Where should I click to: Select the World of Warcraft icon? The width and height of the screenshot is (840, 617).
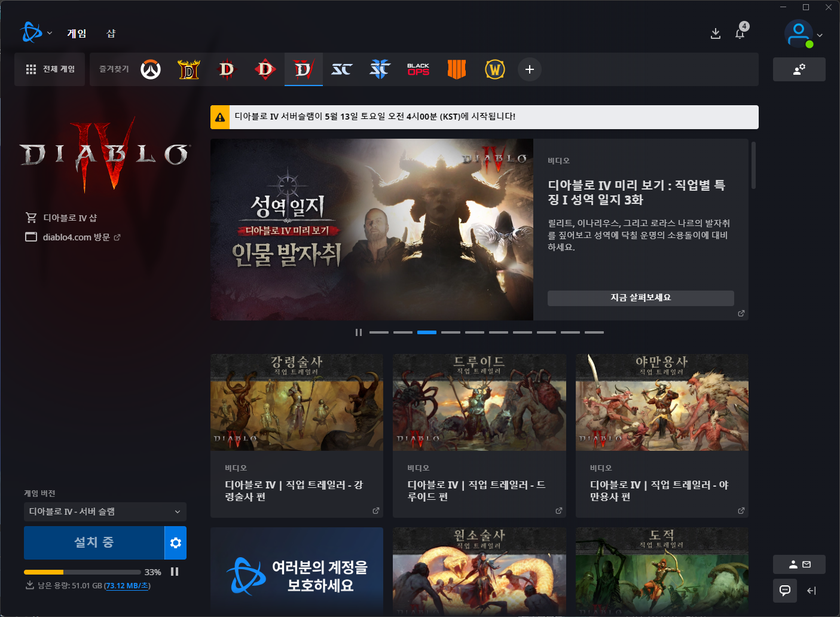[x=495, y=69]
